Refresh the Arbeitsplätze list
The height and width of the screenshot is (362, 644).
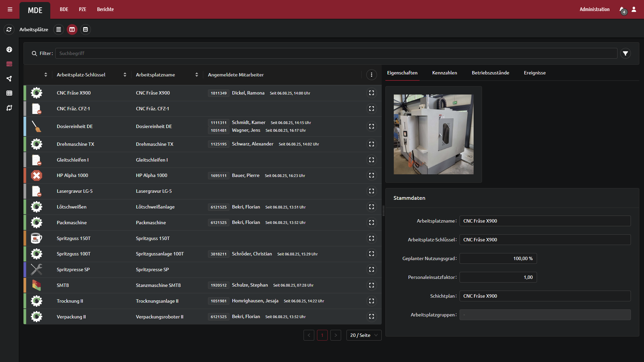pos(9,29)
